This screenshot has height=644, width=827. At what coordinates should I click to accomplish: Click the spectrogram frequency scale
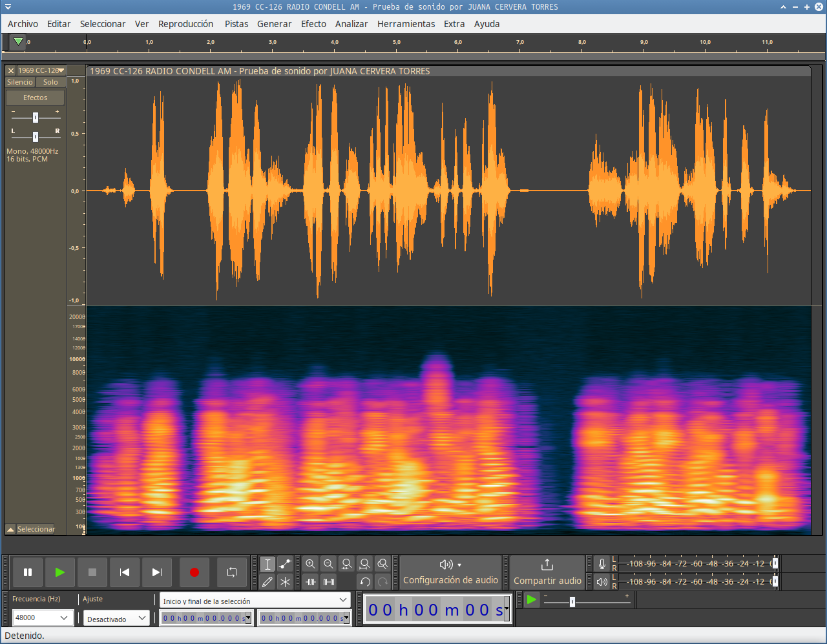click(76, 420)
